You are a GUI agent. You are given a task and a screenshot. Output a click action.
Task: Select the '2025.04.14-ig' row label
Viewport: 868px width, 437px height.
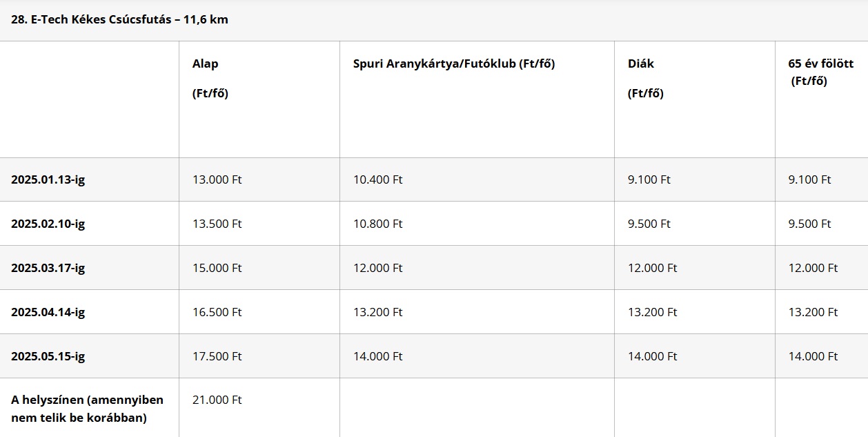(48, 312)
